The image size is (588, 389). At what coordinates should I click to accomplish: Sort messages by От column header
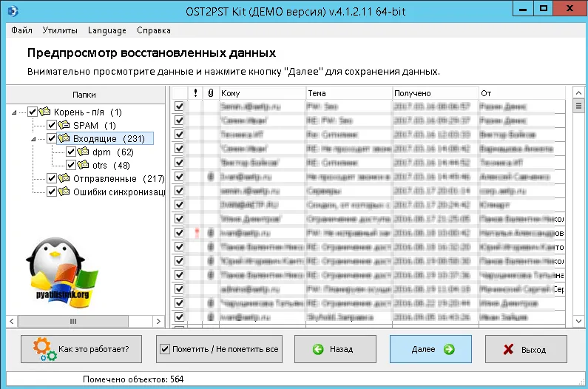(522, 93)
